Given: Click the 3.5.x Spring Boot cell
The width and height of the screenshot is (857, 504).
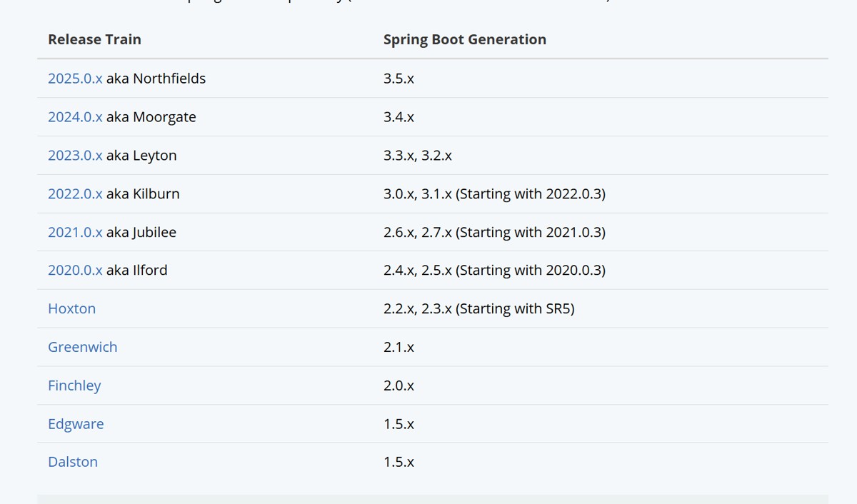Looking at the screenshot, I should (399, 79).
